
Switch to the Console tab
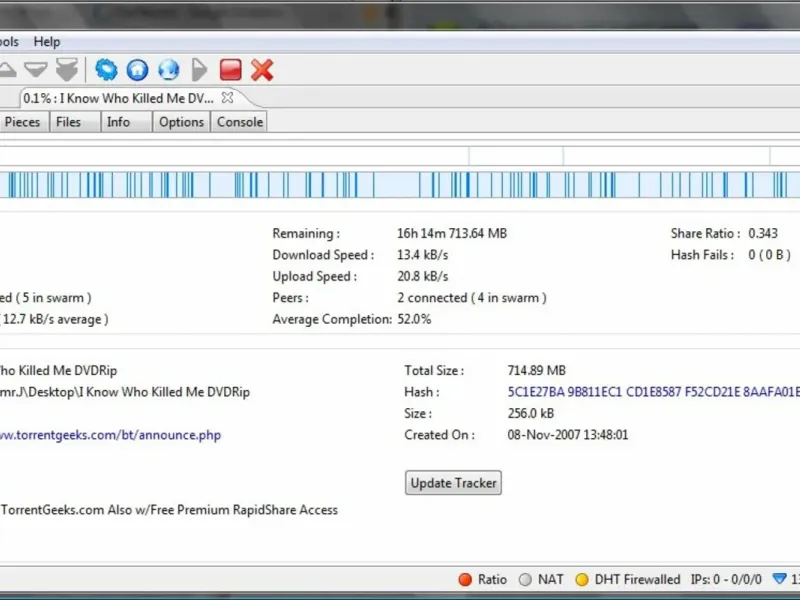239,122
